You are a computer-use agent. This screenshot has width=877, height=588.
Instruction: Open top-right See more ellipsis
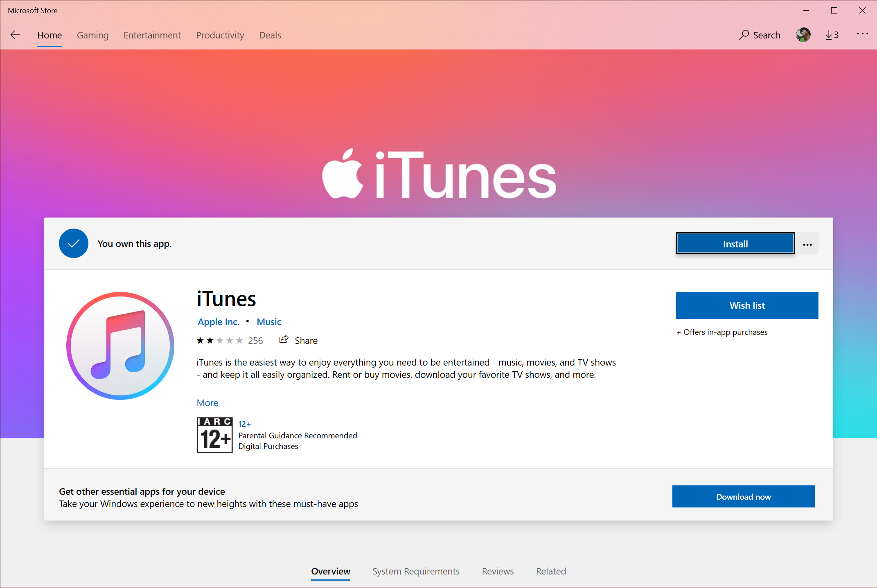click(862, 34)
